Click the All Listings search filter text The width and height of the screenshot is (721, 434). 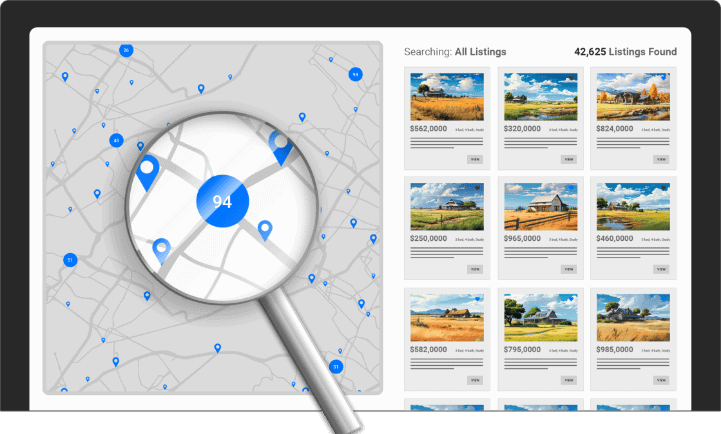[x=480, y=52]
